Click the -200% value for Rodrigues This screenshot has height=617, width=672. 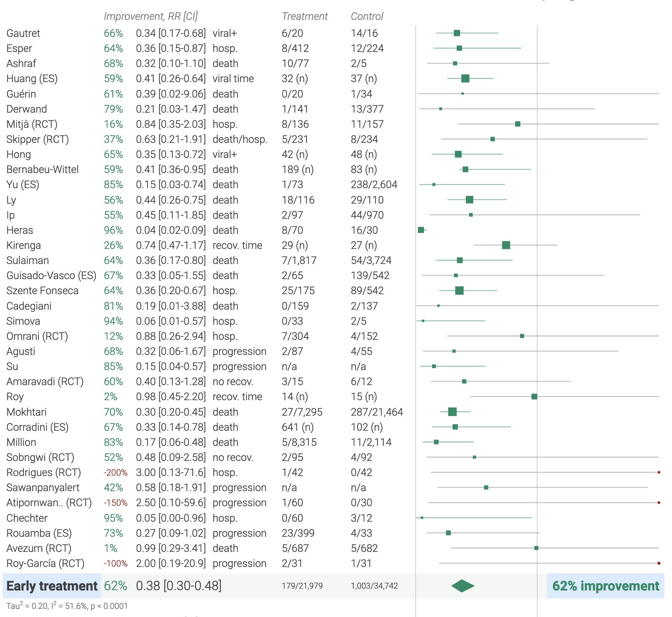click(115, 472)
